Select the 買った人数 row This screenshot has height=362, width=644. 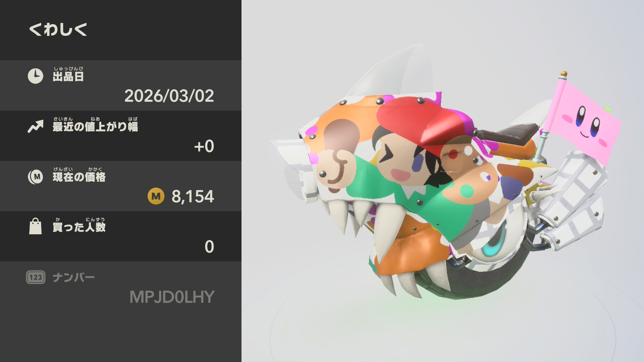[121, 236]
